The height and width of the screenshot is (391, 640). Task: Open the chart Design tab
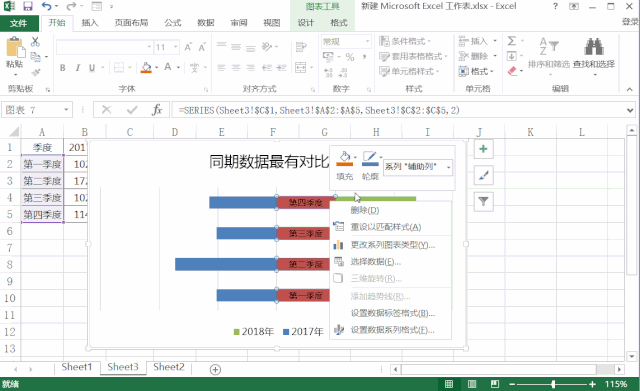[305, 23]
